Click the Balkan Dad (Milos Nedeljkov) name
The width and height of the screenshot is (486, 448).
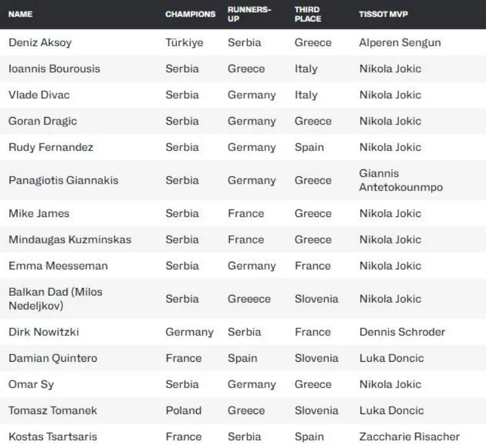click(56, 299)
